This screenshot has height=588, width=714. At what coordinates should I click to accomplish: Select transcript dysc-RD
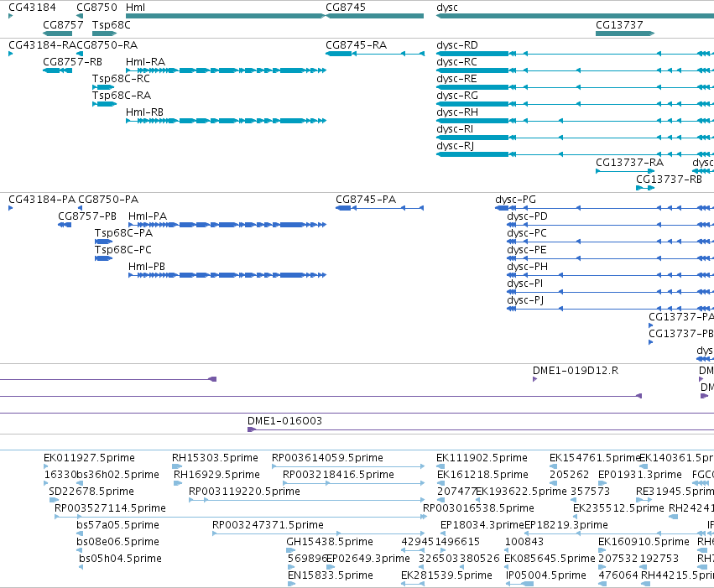point(575,54)
